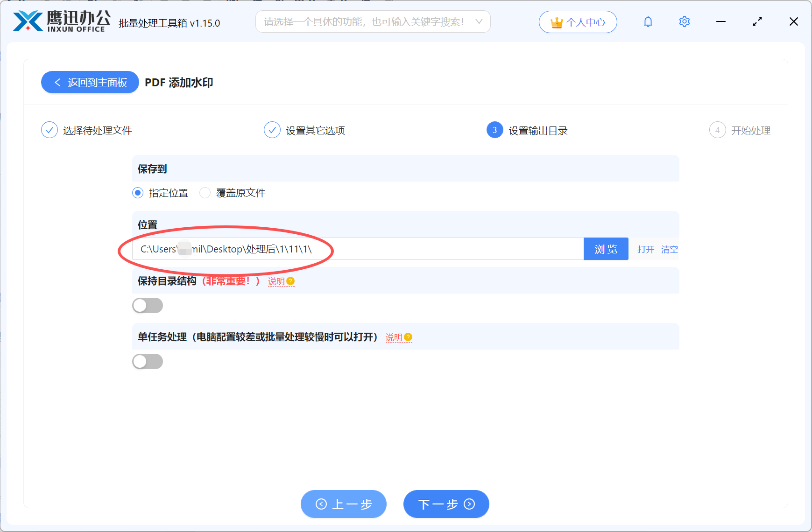The width and height of the screenshot is (812, 532).
Task: Click the question mark icon next to 保持目录结构
Action: [290, 281]
